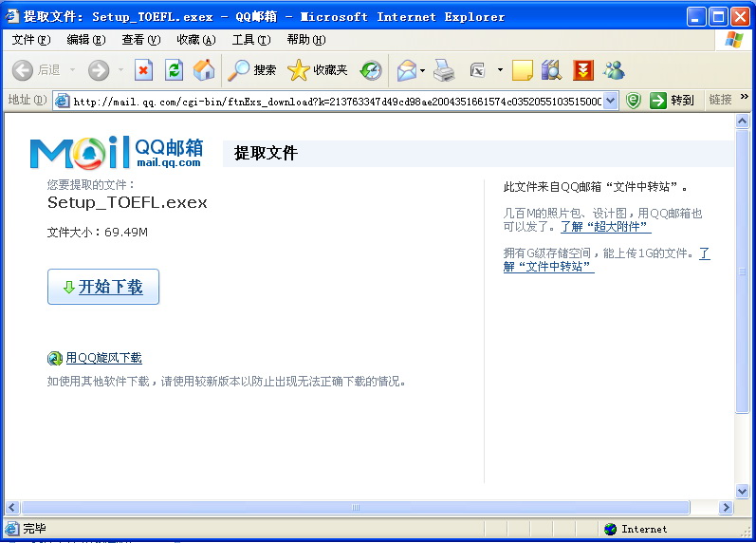The image size is (756, 543).
Task: Click the 开始下载 download button
Action: [103, 287]
